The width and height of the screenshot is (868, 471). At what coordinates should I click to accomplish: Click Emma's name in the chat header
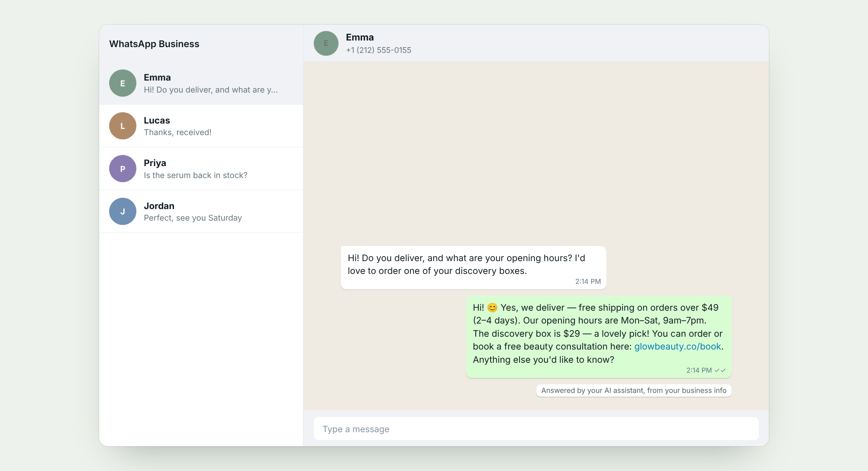click(x=360, y=37)
